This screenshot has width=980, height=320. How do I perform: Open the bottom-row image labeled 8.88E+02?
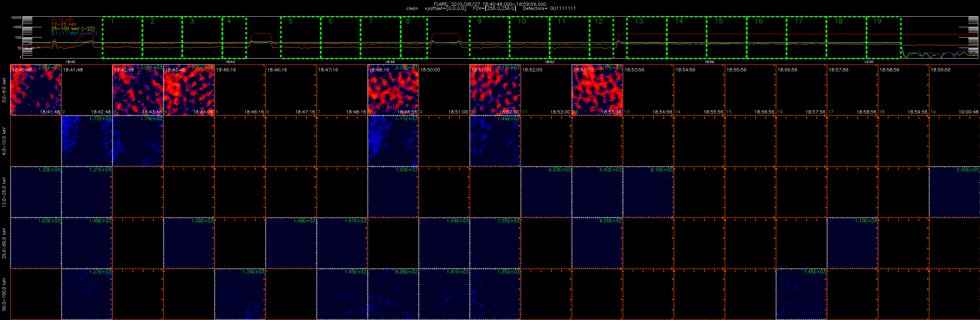coord(393,294)
